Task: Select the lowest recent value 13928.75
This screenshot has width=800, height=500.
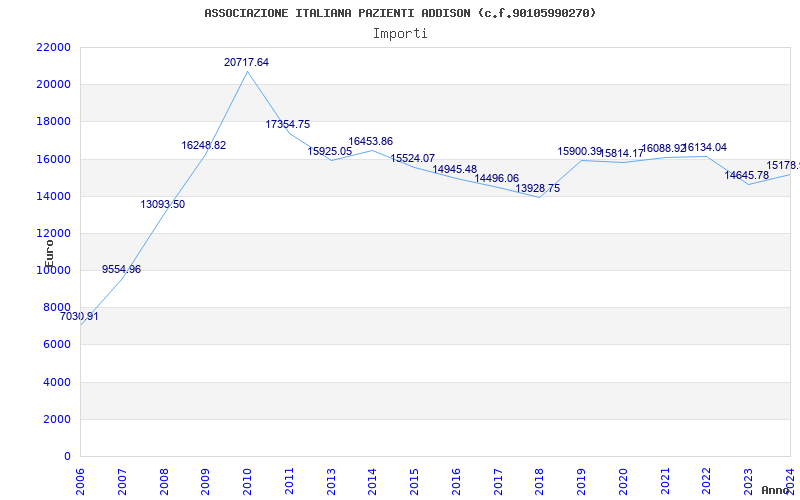Action: (538, 188)
